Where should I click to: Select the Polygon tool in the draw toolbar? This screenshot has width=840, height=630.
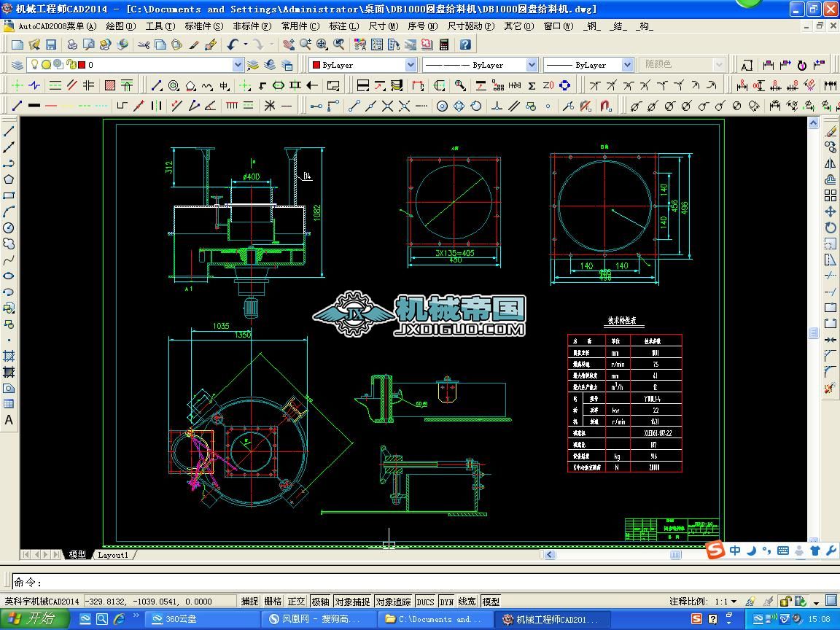[9, 179]
